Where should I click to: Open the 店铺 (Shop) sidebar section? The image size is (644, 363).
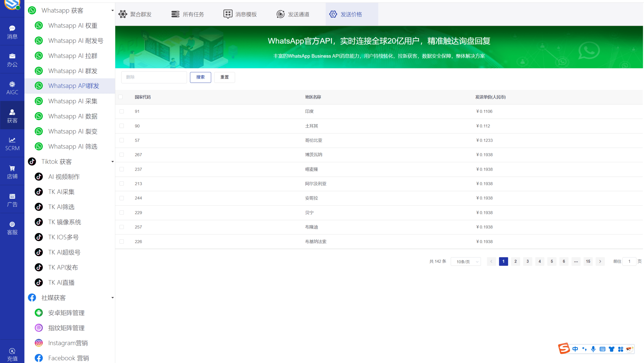(x=12, y=171)
